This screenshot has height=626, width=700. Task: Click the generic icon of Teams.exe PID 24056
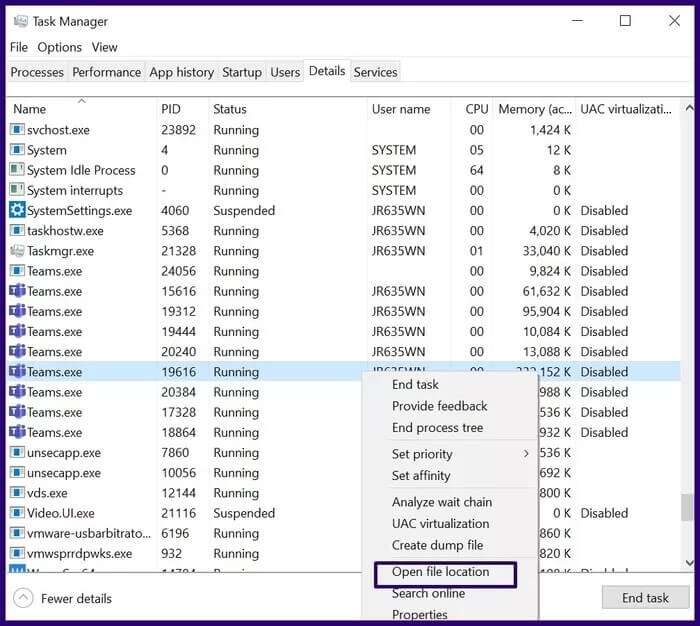[17, 271]
